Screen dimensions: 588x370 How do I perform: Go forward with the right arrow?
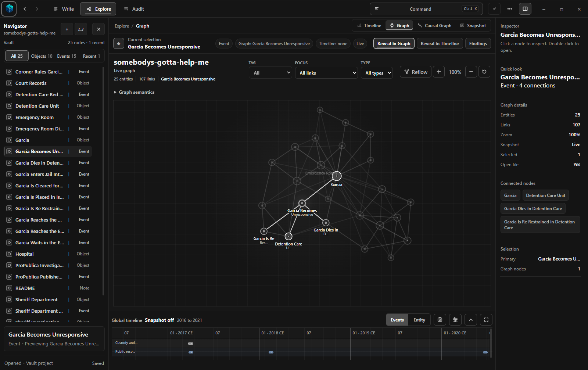tap(37, 9)
